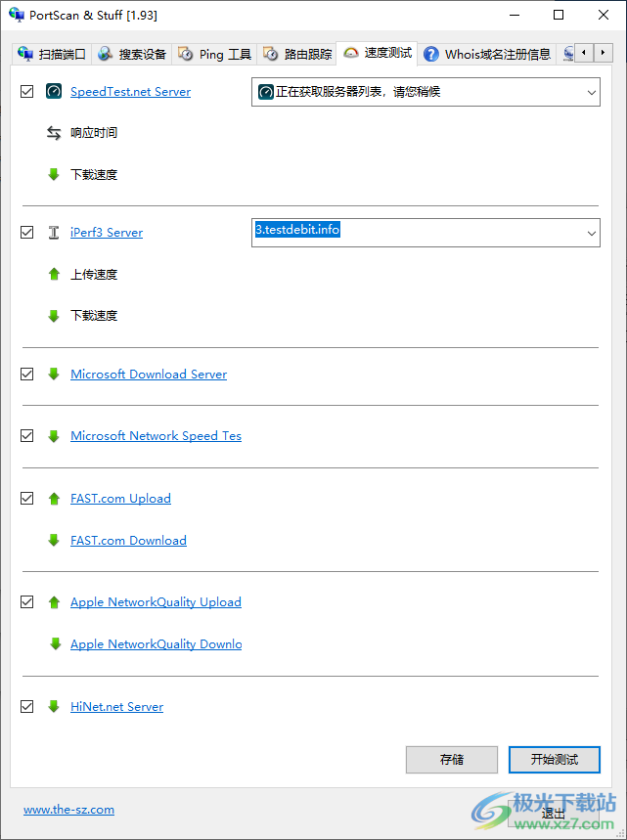
Task: Open the 路由跟踪 tab
Action: 297,54
